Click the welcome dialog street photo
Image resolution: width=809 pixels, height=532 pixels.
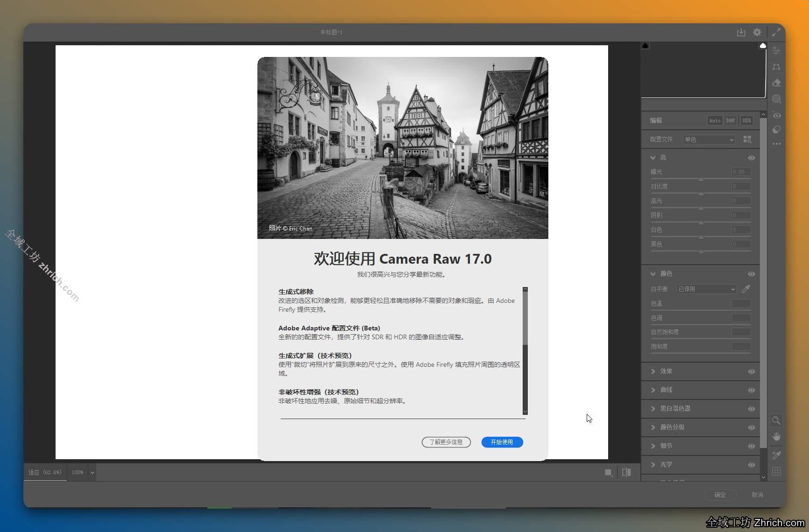click(x=403, y=148)
